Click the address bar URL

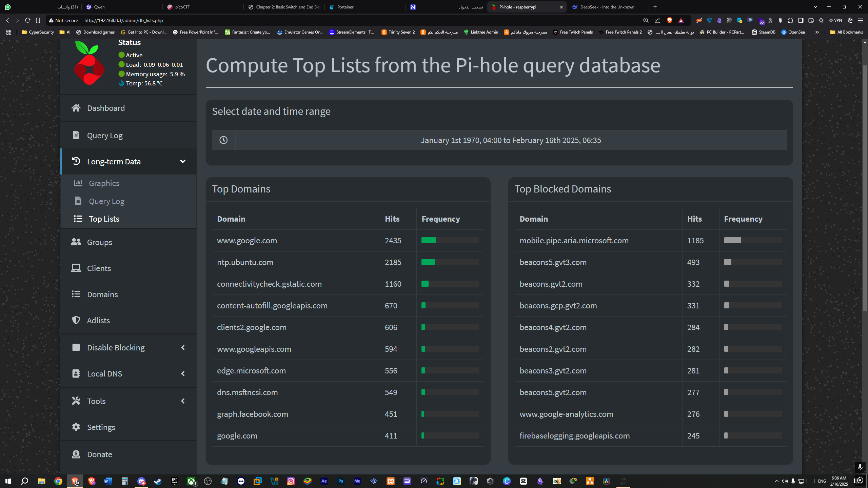tap(123, 20)
